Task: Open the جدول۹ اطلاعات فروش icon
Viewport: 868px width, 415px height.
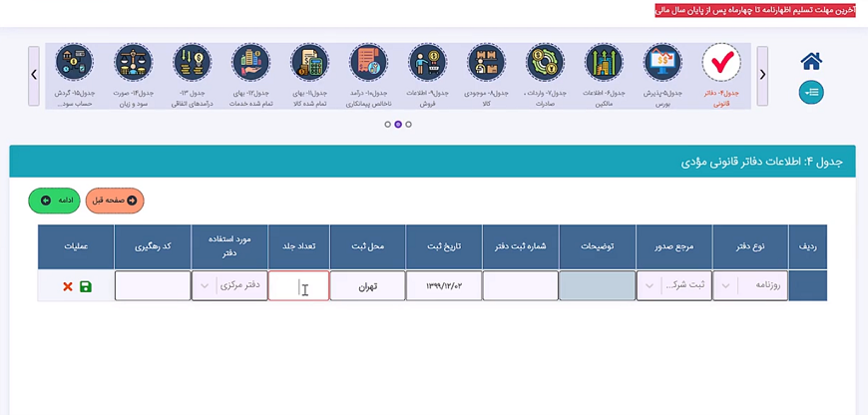Action: [428, 63]
